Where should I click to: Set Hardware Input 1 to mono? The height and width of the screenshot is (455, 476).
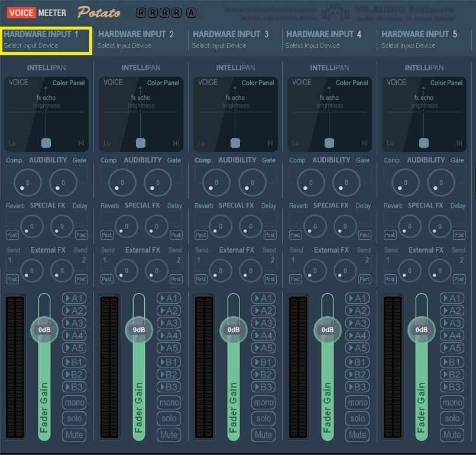coord(75,402)
